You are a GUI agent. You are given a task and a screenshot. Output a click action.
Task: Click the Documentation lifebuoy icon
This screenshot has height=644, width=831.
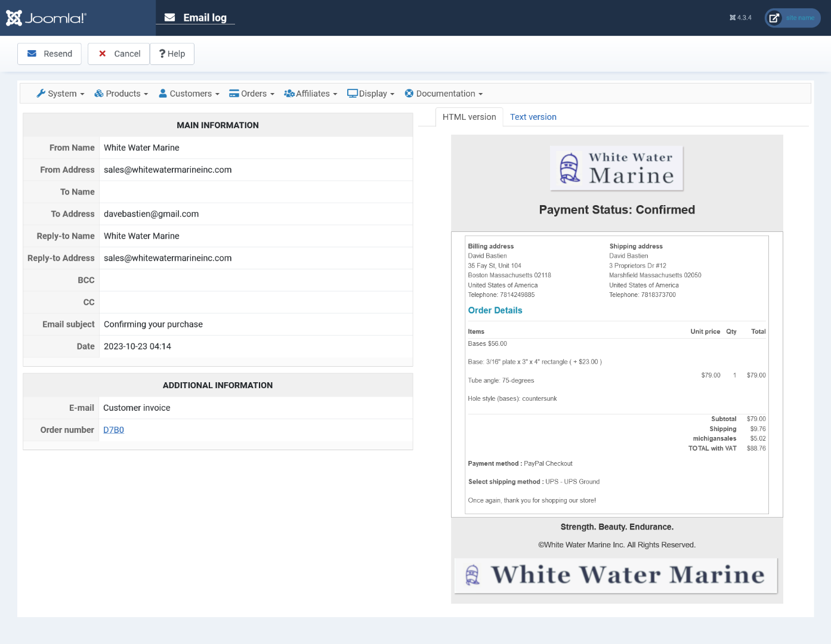(x=409, y=94)
